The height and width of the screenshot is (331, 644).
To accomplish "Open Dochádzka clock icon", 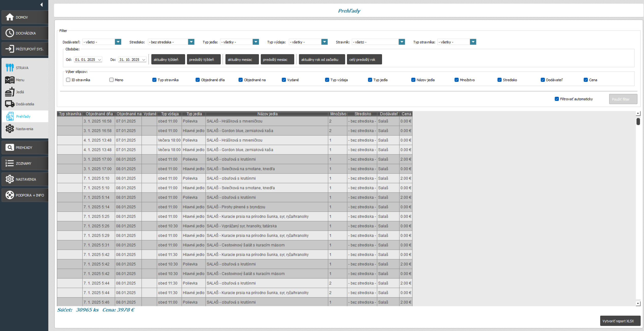I will tap(10, 33).
